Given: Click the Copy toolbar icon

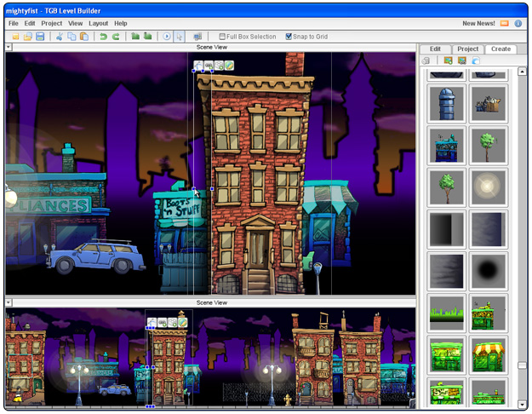Looking at the screenshot, I should [72, 37].
